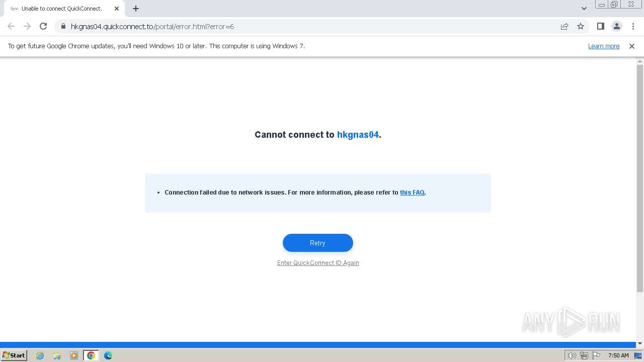The height and width of the screenshot is (362, 644).
Task: Click the scrollbar up arrow
Action: [640, 61]
